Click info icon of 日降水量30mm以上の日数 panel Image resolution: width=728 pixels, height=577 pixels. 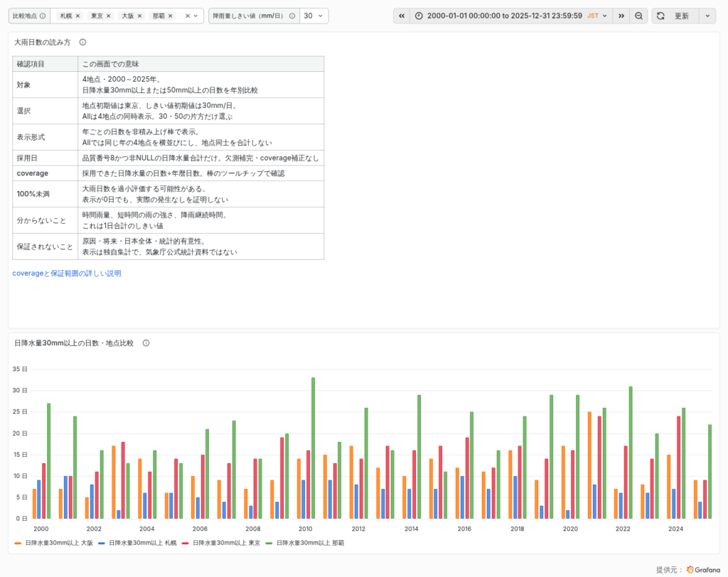146,343
